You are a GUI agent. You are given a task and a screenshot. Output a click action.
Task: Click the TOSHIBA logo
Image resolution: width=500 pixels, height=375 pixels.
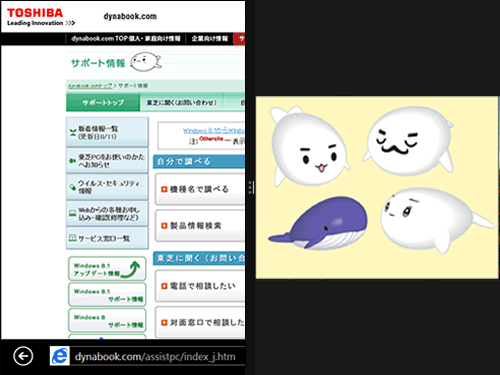tap(35, 13)
